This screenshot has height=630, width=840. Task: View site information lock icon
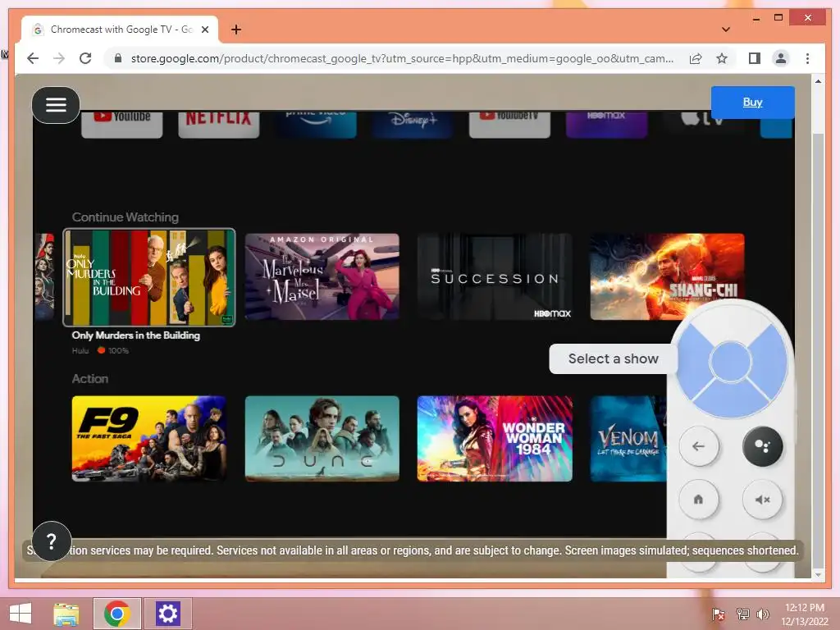tap(118, 58)
